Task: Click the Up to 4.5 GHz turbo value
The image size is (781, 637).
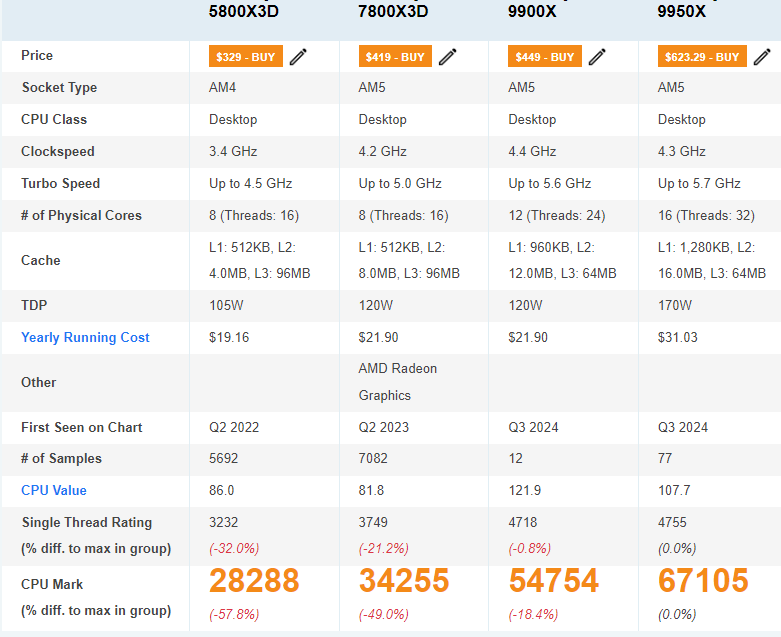Action: pos(251,183)
